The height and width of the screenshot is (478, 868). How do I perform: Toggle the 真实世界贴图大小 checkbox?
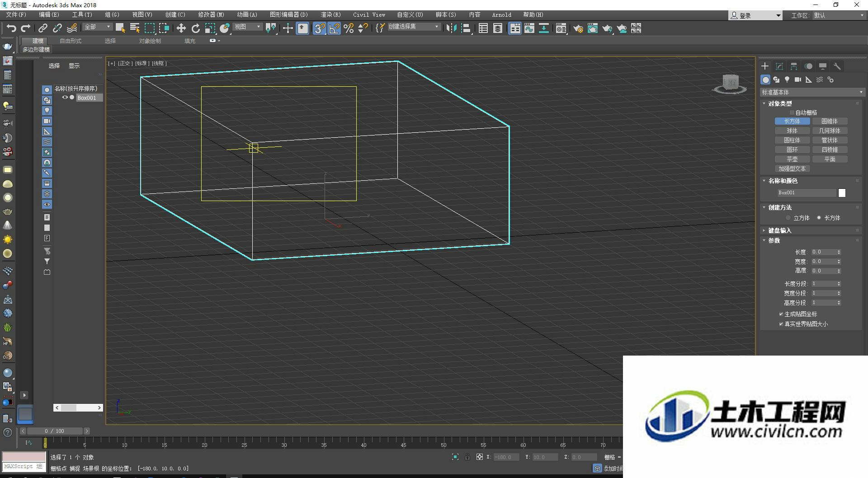tap(781, 324)
